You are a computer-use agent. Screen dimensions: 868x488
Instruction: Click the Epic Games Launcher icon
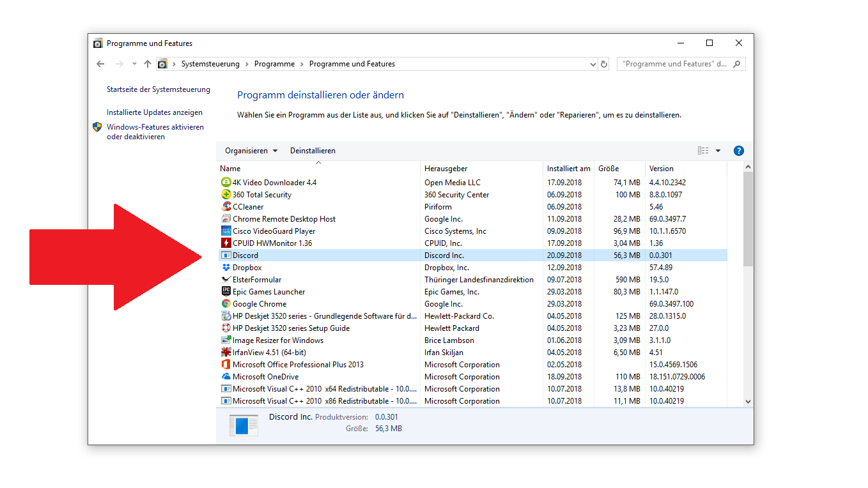pyautogui.click(x=226, y=292)
